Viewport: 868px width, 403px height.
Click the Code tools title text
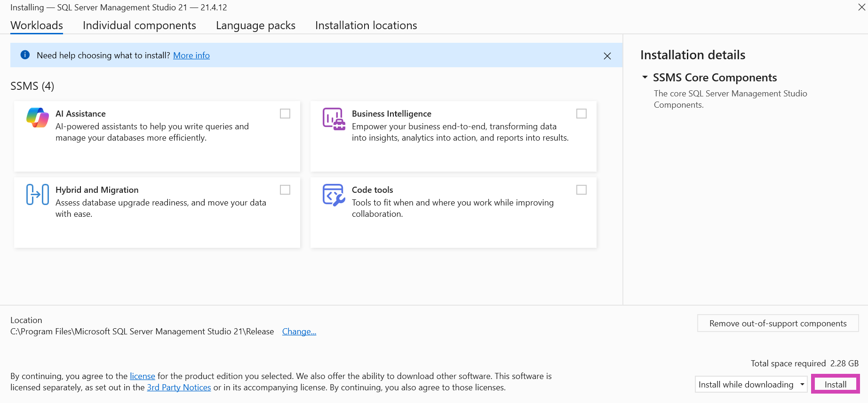pyautogui.click(x=372, y=190)
